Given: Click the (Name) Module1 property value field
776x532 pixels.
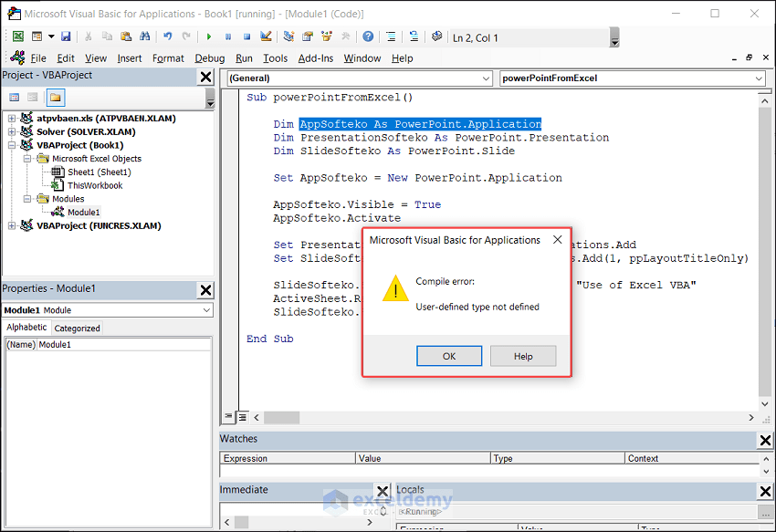Looking at the screenshot, I should tap(124, 344).
